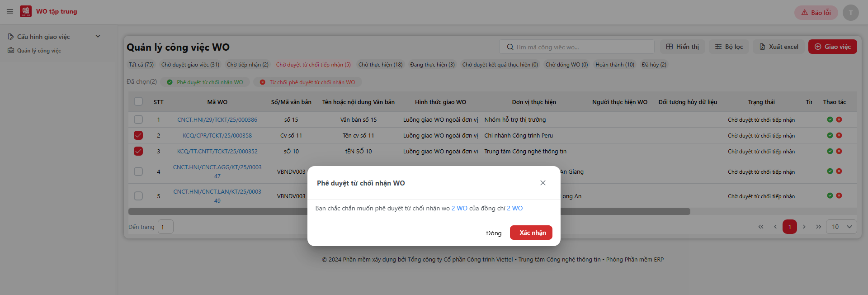Viewport: 868px width, 295px height.
Task: Approve row CNCT.HNI/29/TCKT/25/000386 with green check icon
Action: point(830,119)
